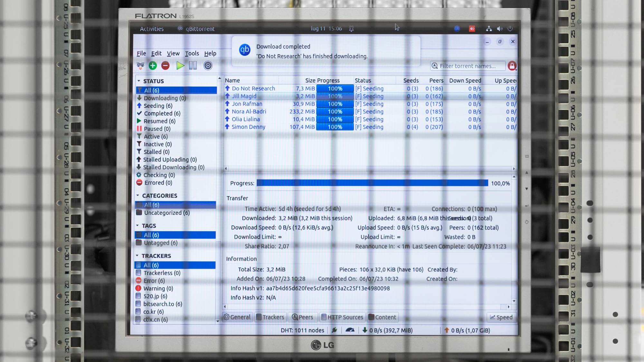Select the Warning (0) tracker filter
Image resolution: width=644 pixels, height=362 pixels.
175,289
